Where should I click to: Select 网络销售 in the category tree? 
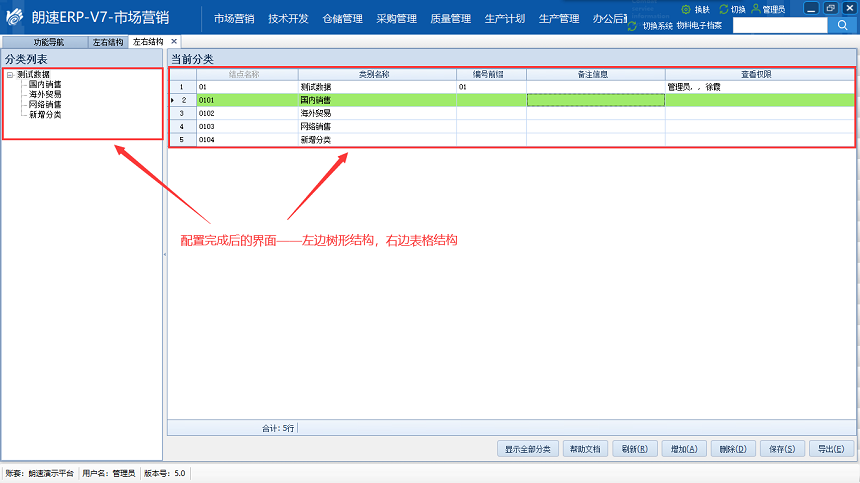[x=45, y=104]
